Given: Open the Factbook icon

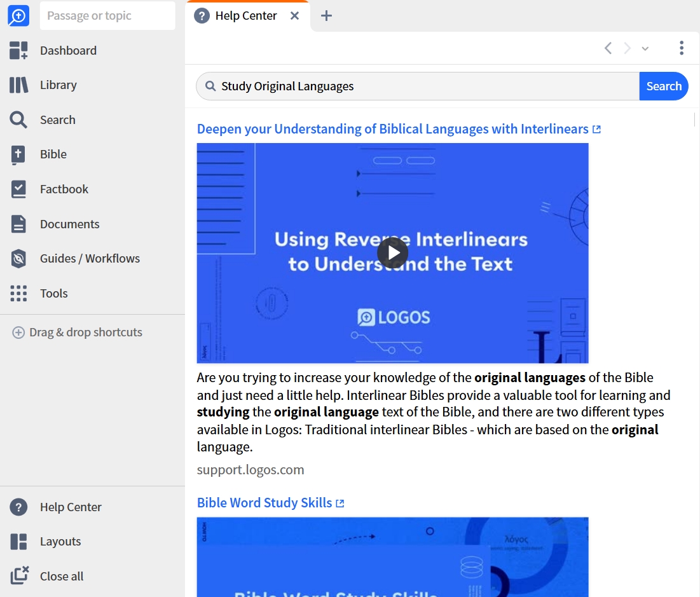Looking at the screenshot, I should (18, 189).
